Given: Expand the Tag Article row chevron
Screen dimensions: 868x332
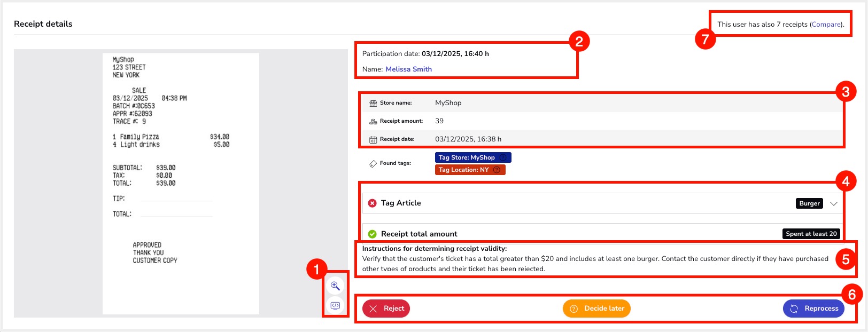Looking at the screenshot, I should click(x=833, y=203).
